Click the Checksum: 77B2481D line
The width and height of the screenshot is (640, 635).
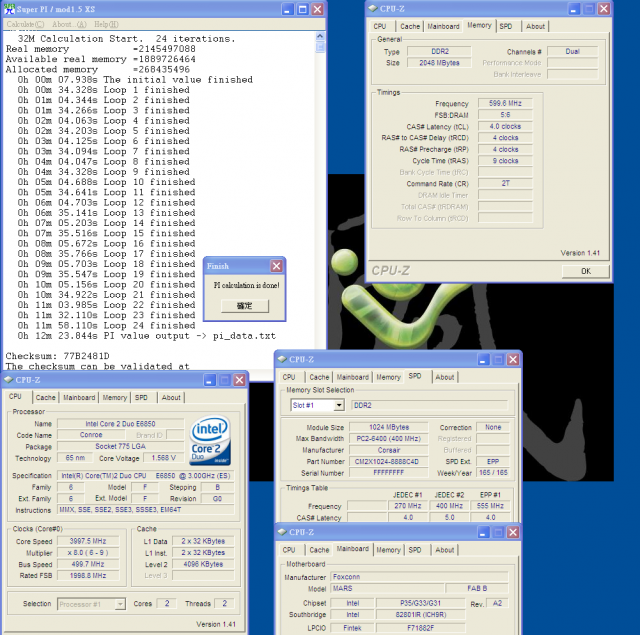[58, 356]
